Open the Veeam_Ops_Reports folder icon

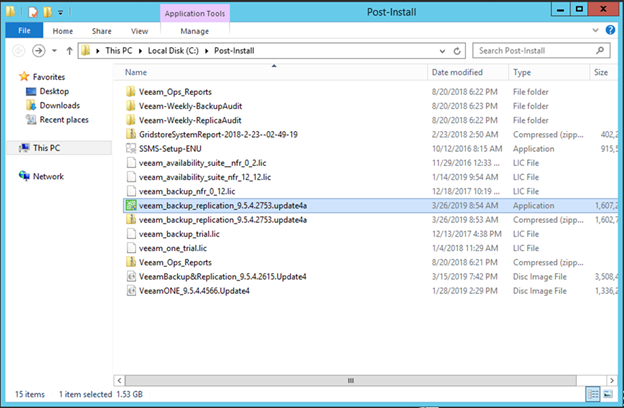pos(131,92)
